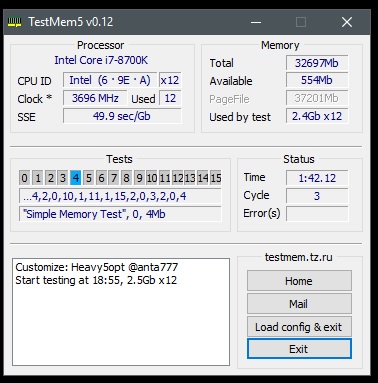This screenshot has width=378, height=383.
Task: Click the Exit button
Action: pyautogui.click(x=299, y=349)
